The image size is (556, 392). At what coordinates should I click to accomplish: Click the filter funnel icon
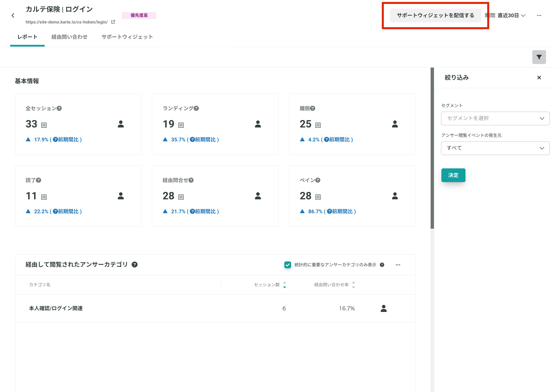539,57
